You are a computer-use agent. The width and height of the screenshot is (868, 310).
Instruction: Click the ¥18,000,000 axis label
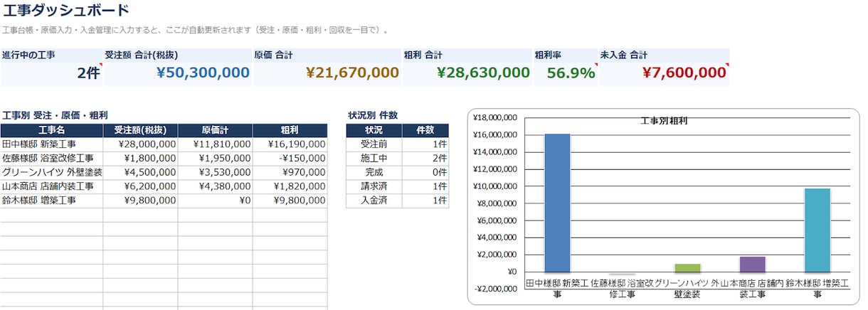point(494,118)
